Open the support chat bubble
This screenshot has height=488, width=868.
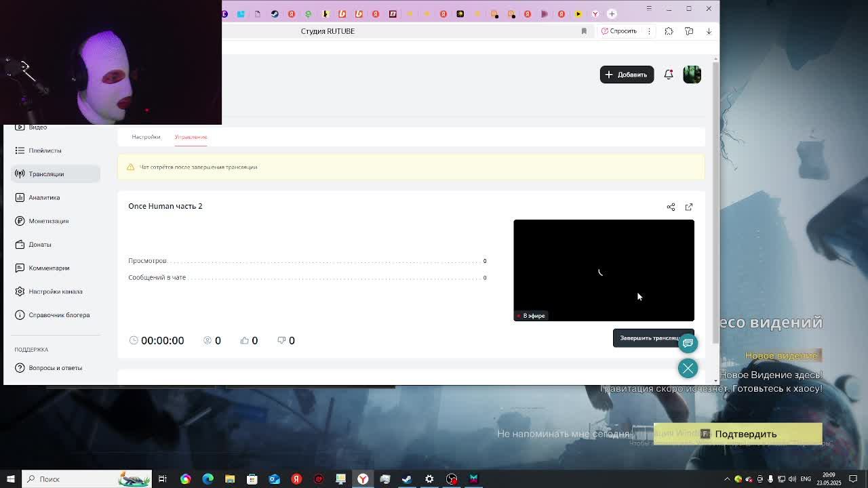coord(688,343)
